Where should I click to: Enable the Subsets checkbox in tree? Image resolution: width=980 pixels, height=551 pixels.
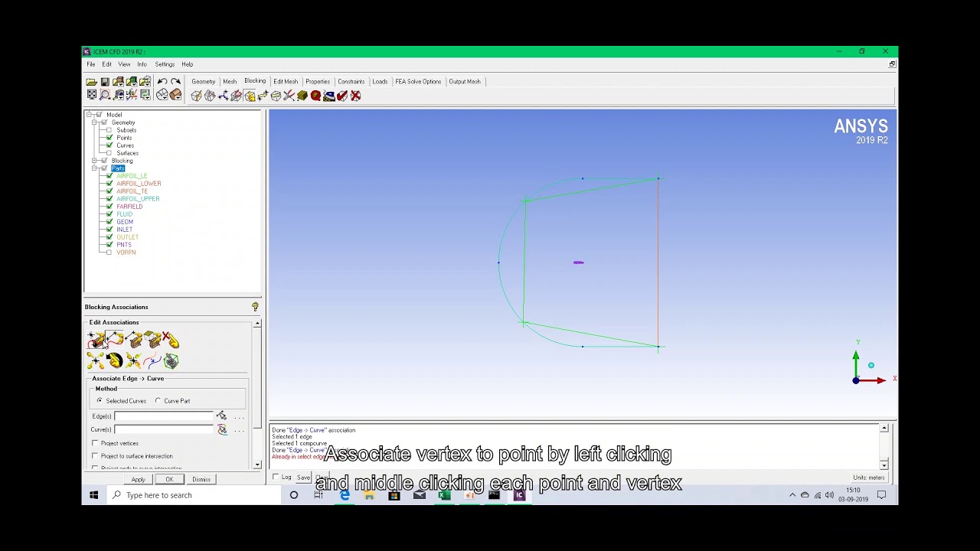coord(109,130)
